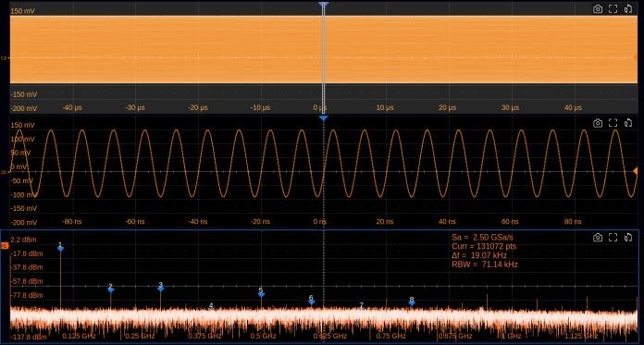Select FFT peak marker 2

tap(111, 290)
